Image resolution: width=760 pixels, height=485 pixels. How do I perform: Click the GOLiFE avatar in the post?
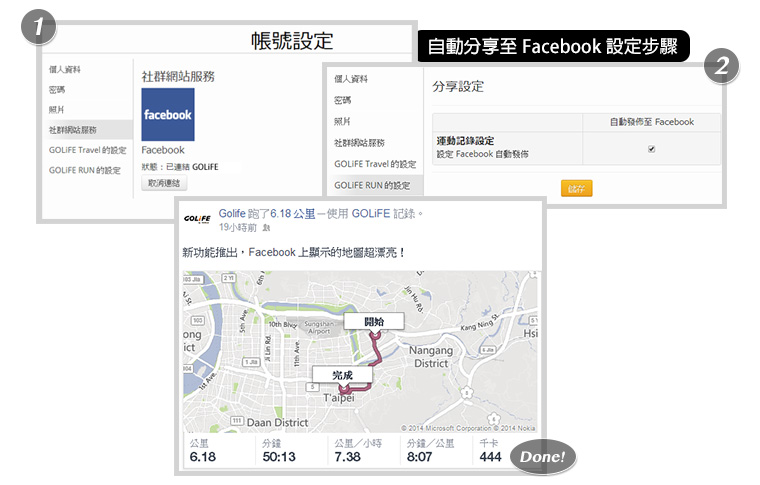click(197, 219)
